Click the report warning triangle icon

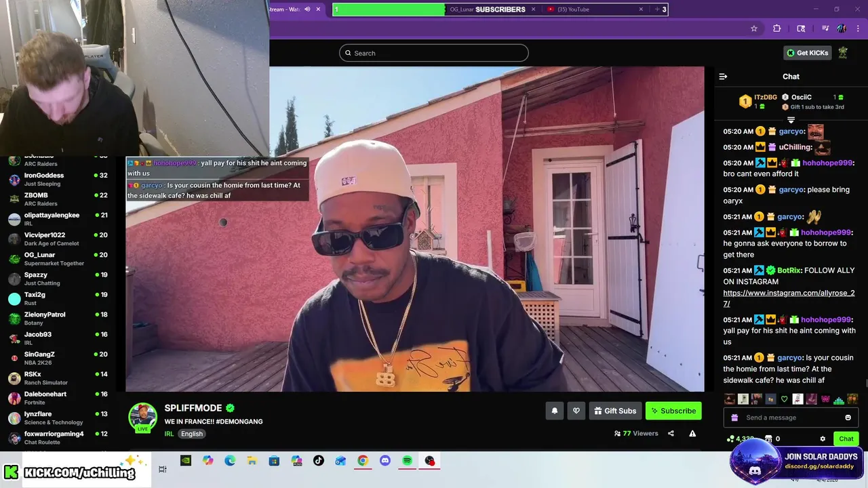692,434
